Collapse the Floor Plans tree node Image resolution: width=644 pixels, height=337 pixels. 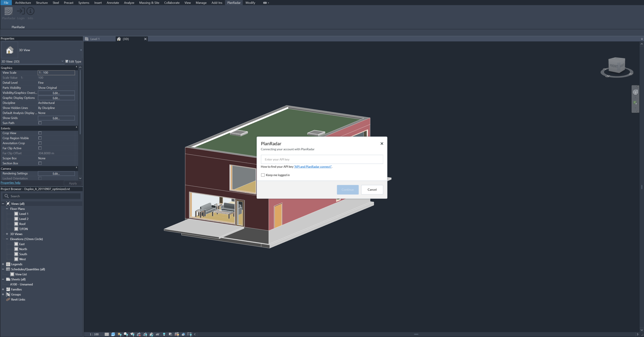click(x=7, y=209)
